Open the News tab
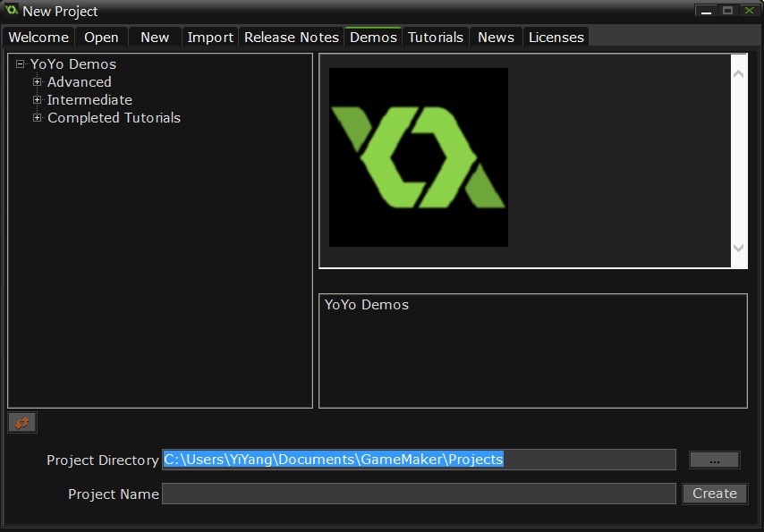Viewport: 764px width, 532px height. click(496, 37)
